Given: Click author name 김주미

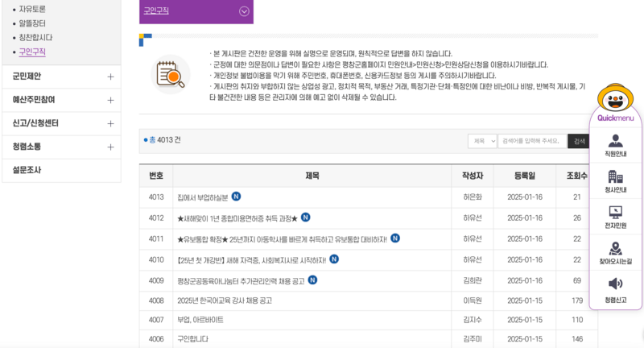Looking at the screenshot, I should [x=473, y=339].
